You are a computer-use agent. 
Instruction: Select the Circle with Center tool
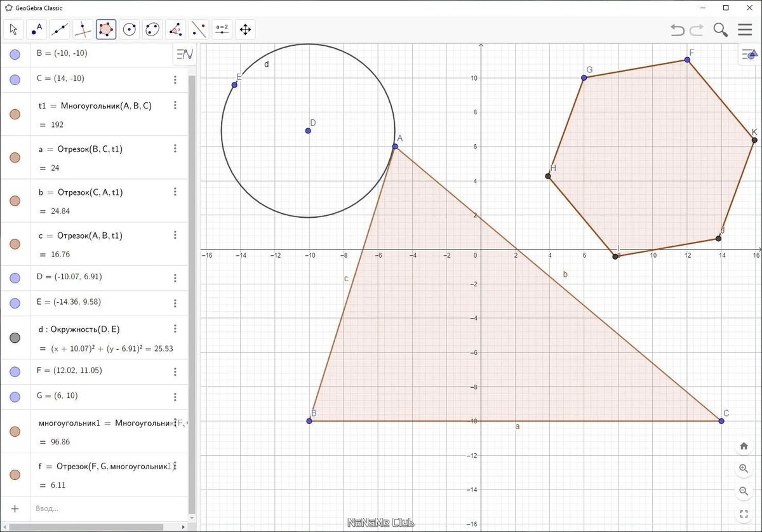130,29
